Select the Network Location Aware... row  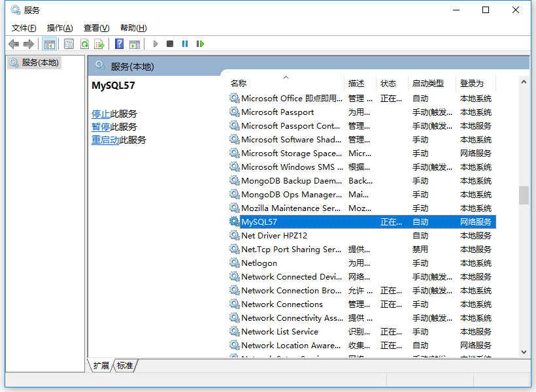(x=361, y=345)
